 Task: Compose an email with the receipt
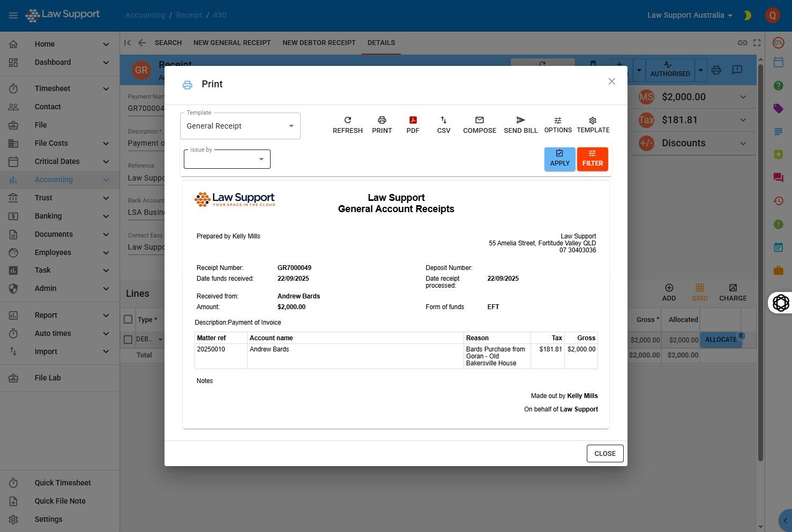[480, 125]
